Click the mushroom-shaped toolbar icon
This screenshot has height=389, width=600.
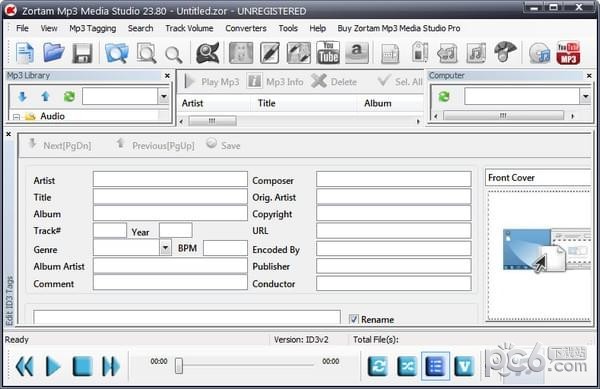click(505, 51)
